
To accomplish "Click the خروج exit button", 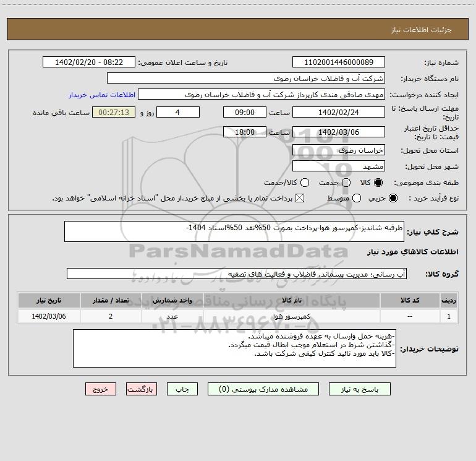I will click(101, 389).
